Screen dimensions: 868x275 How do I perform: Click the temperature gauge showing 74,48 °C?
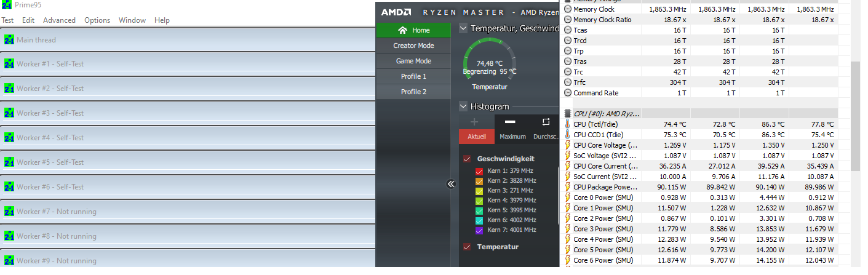[490, 60]
